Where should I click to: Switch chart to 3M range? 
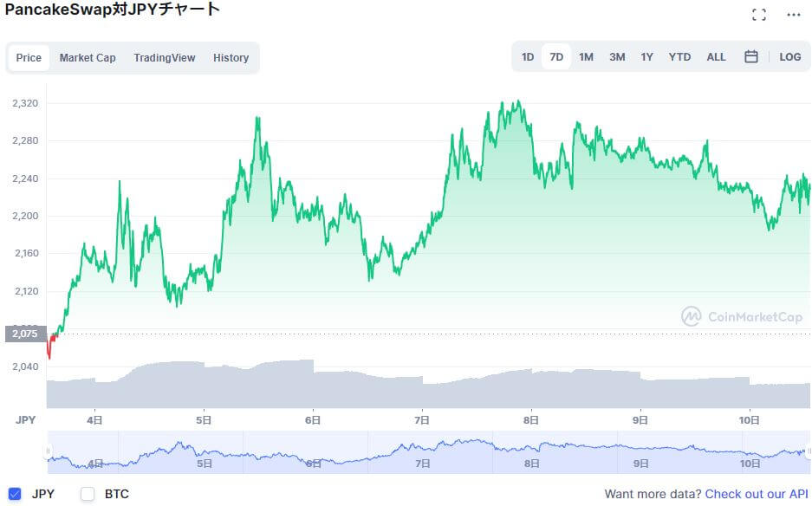(x=617, y=57)
